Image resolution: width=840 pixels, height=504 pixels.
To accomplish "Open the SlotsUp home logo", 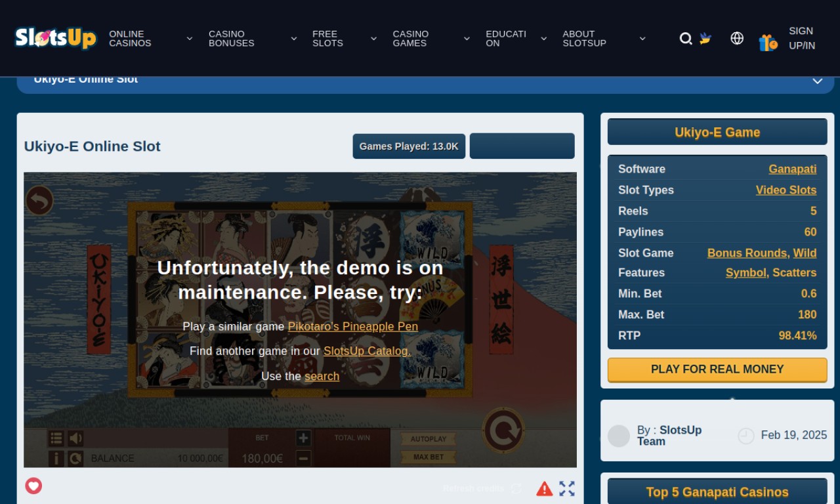I will 56,38.
